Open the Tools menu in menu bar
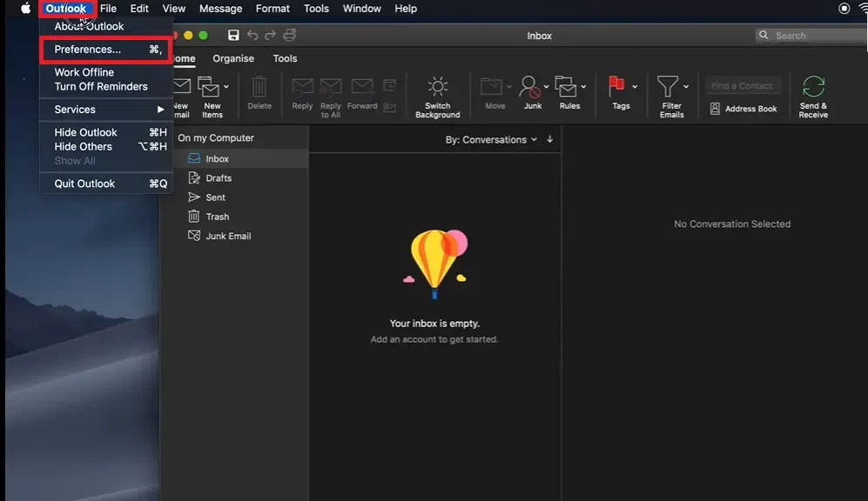 pos(316,9)
